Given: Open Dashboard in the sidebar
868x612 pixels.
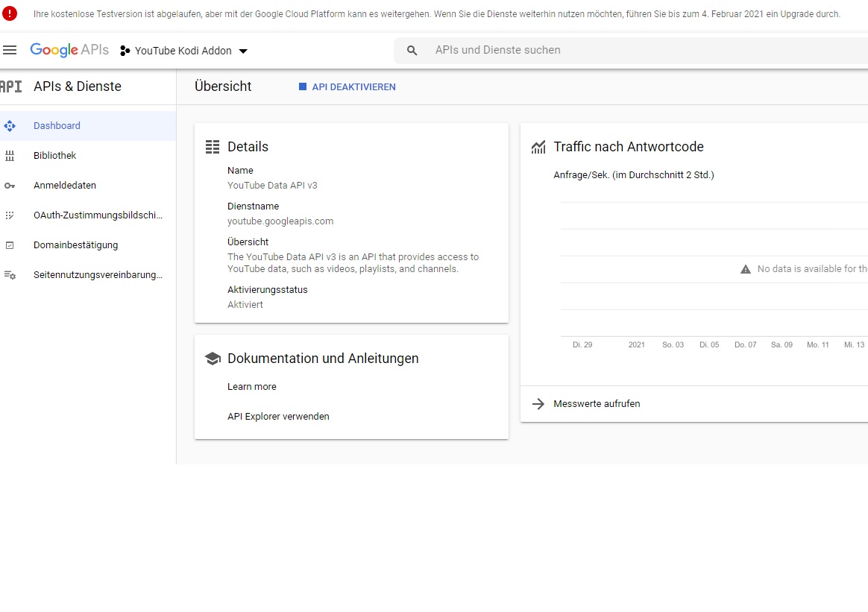Looking at the screenshot, I should point(88,126).
